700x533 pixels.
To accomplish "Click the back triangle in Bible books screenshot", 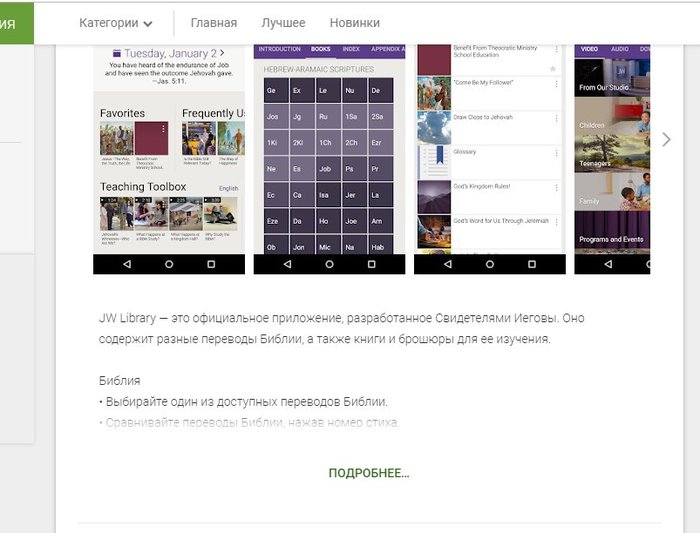I will 288,264.
